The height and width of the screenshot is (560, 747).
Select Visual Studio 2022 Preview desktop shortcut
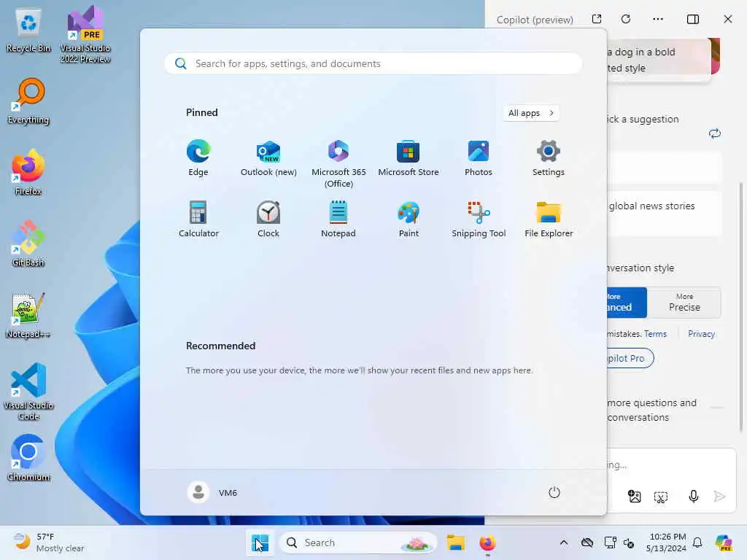85,35
